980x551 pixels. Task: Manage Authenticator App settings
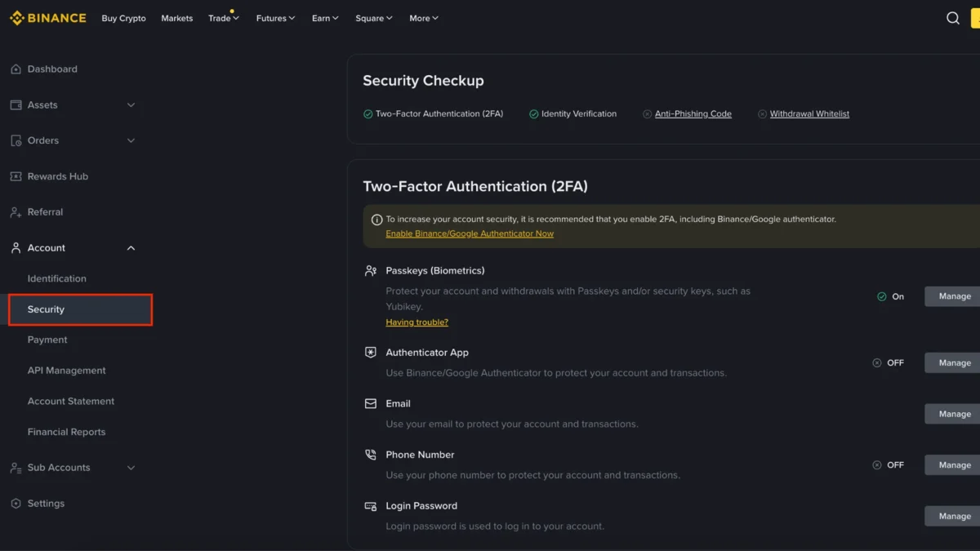(952, 362)
